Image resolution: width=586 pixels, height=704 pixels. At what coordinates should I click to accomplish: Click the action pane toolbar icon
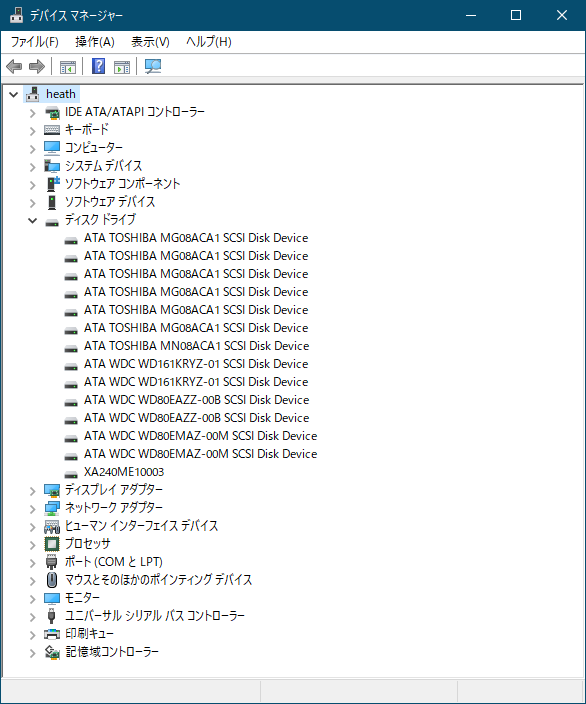tap(122, 66)
